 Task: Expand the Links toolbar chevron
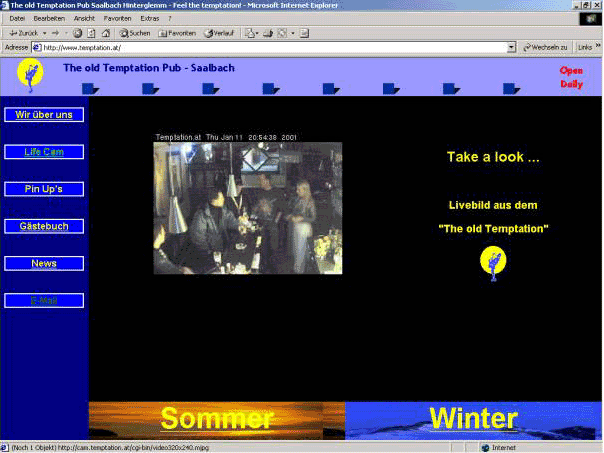598,47
